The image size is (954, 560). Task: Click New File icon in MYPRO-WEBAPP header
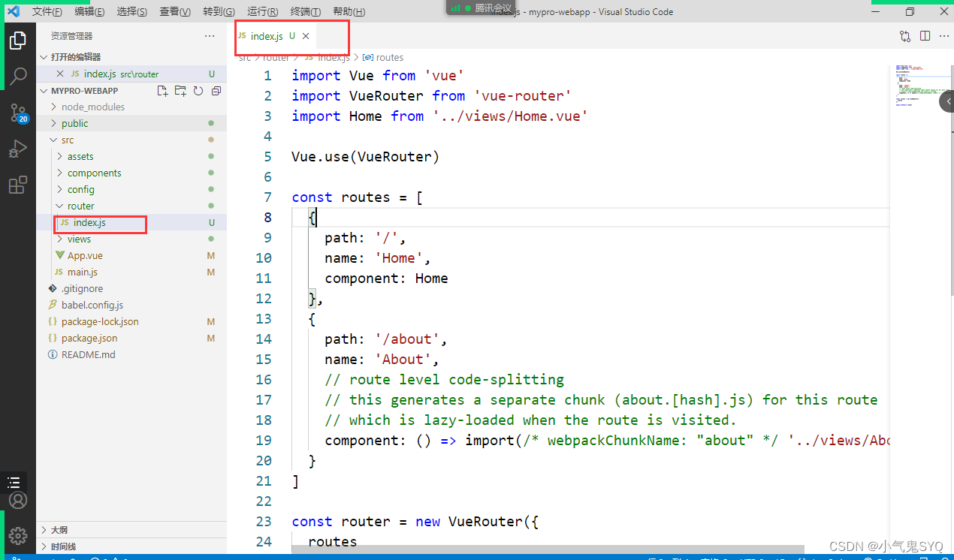click(162, 91)
